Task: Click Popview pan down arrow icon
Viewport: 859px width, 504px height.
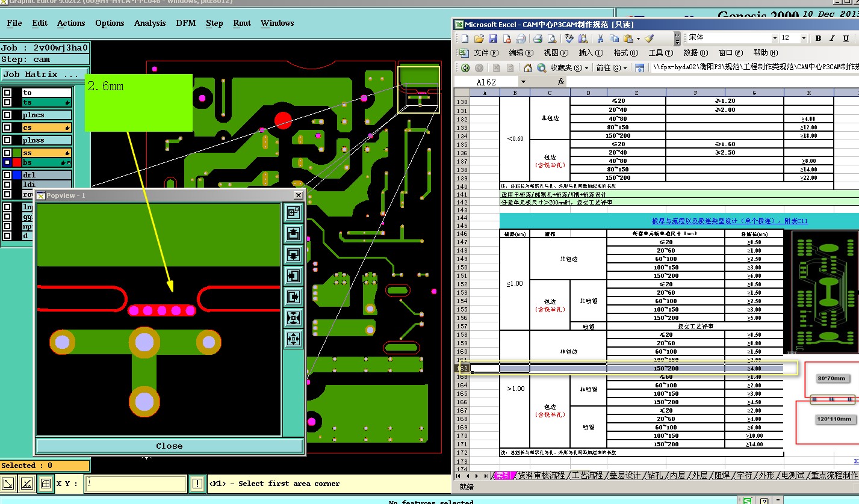Action: [x=294, y=254]
